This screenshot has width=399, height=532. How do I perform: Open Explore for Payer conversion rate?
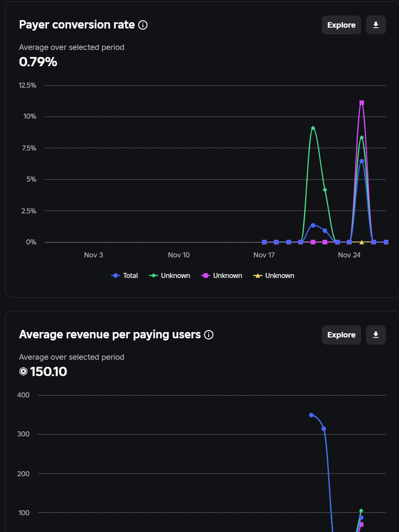pos(341,25)
